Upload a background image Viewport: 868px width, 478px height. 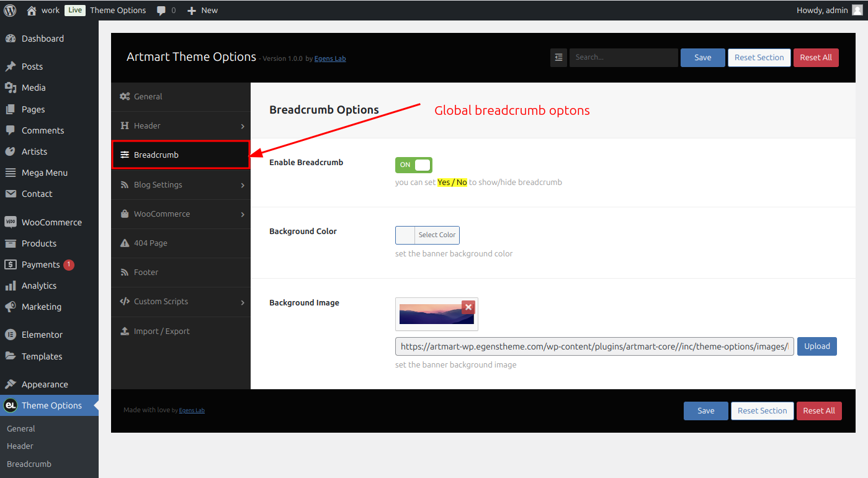coord(817,346)
